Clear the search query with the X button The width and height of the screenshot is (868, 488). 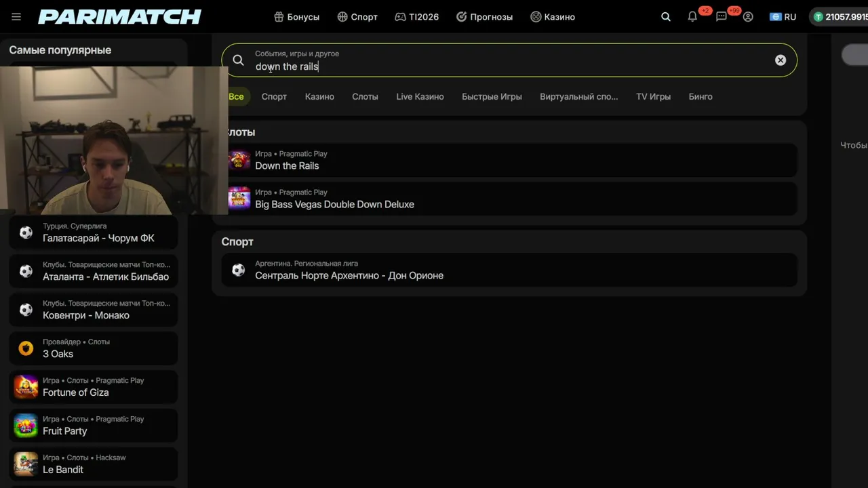click(x=781, y=60)
